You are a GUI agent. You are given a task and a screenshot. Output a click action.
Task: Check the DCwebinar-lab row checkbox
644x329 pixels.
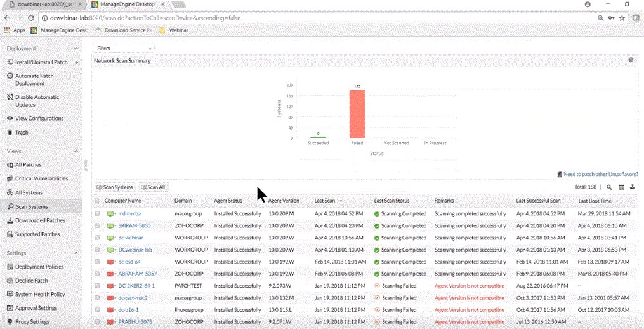click(97, 250)
